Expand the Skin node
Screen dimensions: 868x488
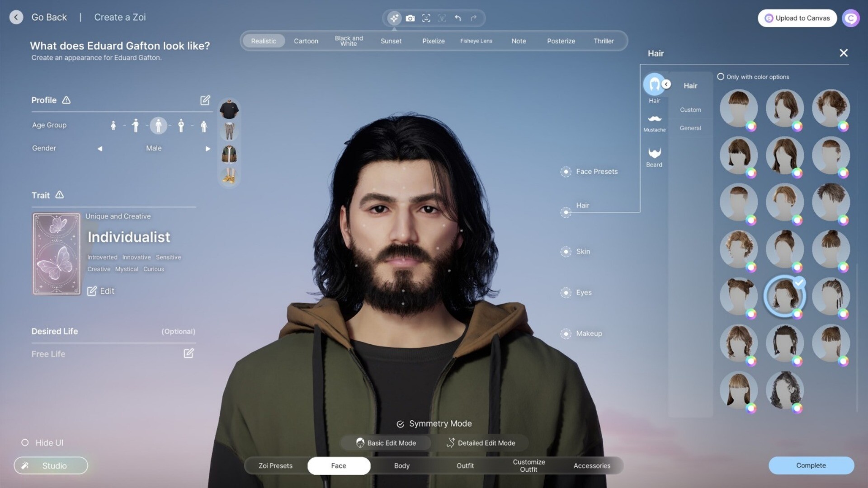click(x=566, y=252)
